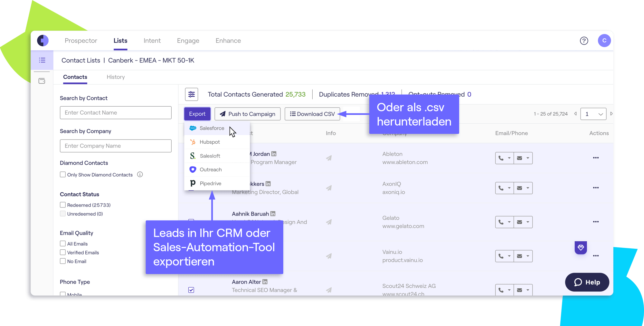The image size is (644, 326).
Task: Expand phone dropdown in Gelato row
Action: point(509,222)
